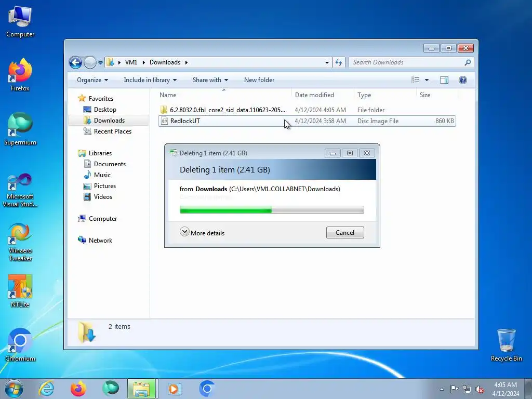
Task: Click New folder in the toolbar
Action: tap(259, 80)
